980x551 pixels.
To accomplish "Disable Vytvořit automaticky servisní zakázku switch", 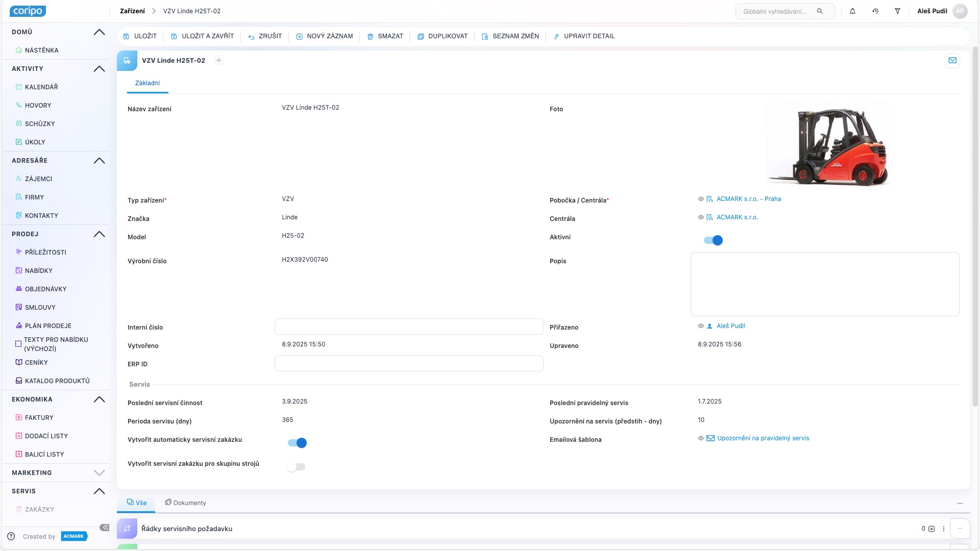I will tap(297, 443).
